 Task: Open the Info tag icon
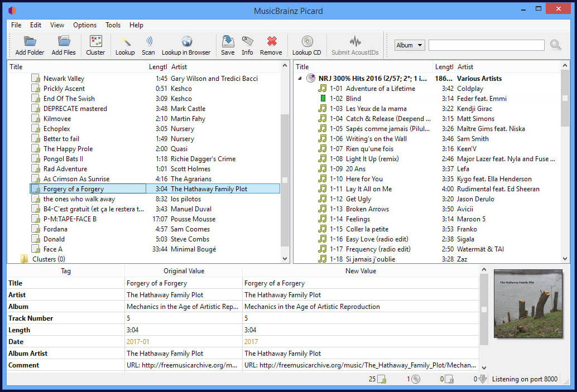[247, 41]
